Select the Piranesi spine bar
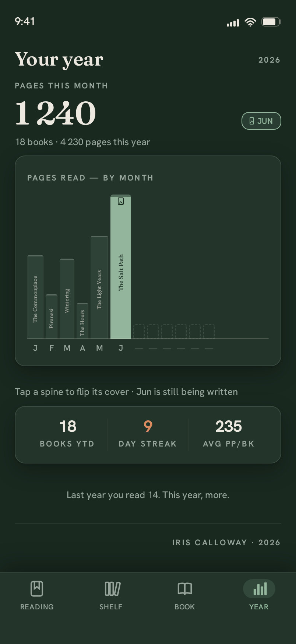This screenshot has width=296, height=644. pos(52,316)
